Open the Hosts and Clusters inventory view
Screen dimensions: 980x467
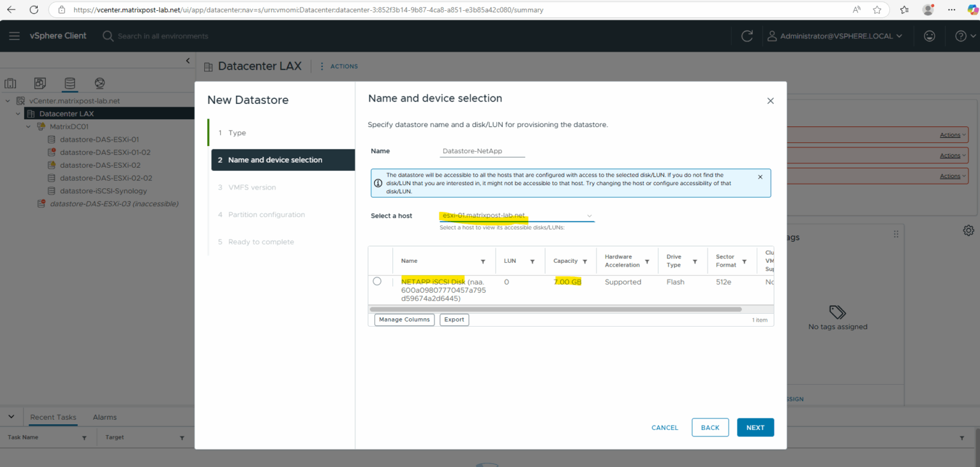point(10,83)
